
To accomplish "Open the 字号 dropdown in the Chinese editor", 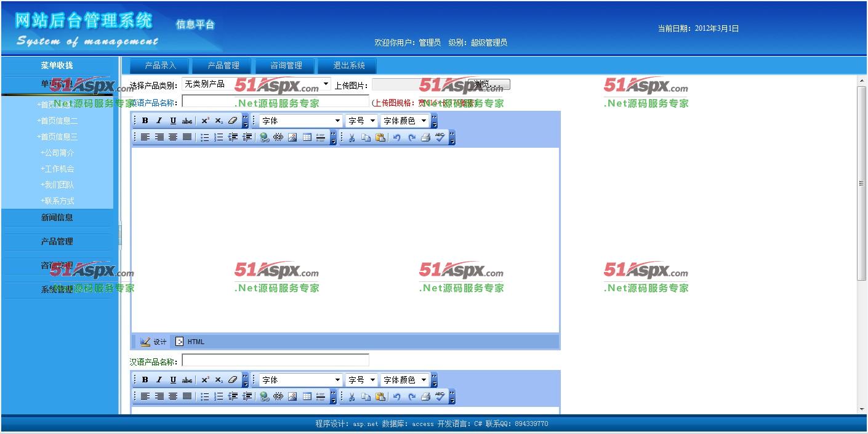I will pyautogui.click(x=361, y=380).
